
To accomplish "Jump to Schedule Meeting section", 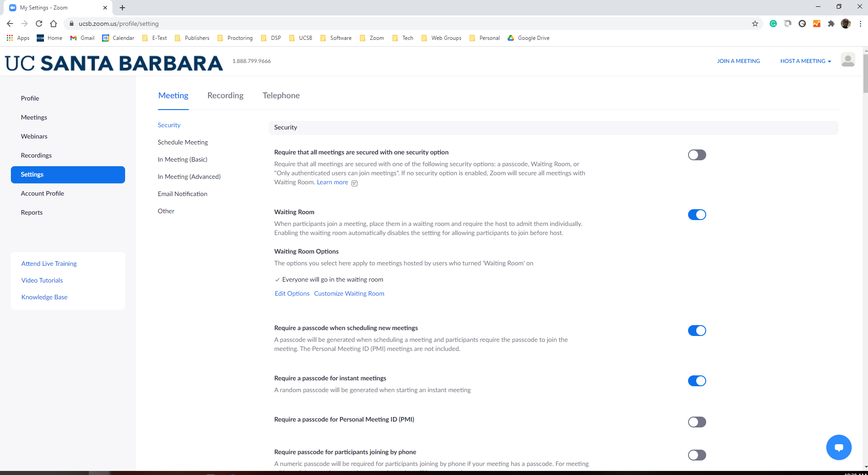I will [183, 142].
